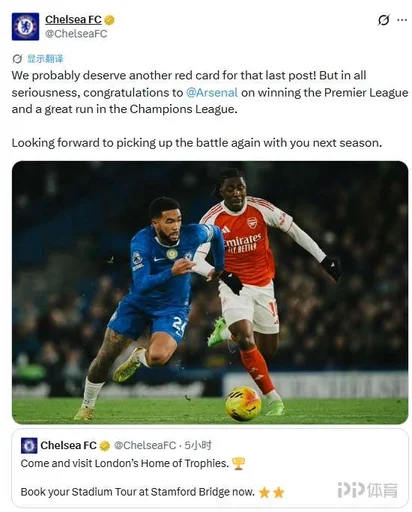Image resolution: width=412 pixels, height=512 pixels.
Task: Open the match photo of two players
Action: 210,292
